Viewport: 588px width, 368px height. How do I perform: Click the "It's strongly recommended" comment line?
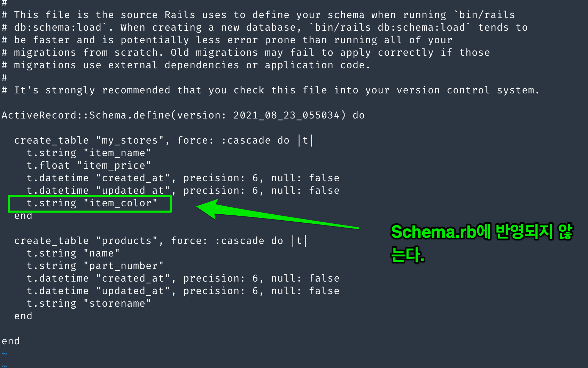(270, 90)
